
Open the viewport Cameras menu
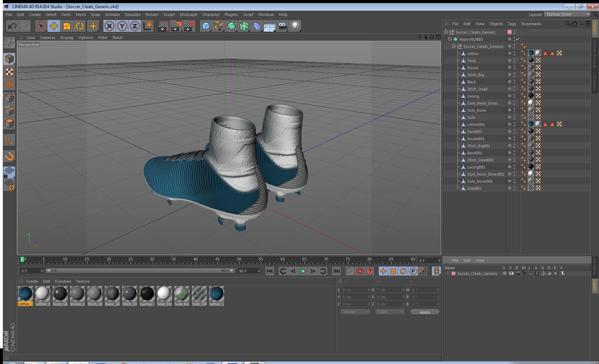[48, 38]
